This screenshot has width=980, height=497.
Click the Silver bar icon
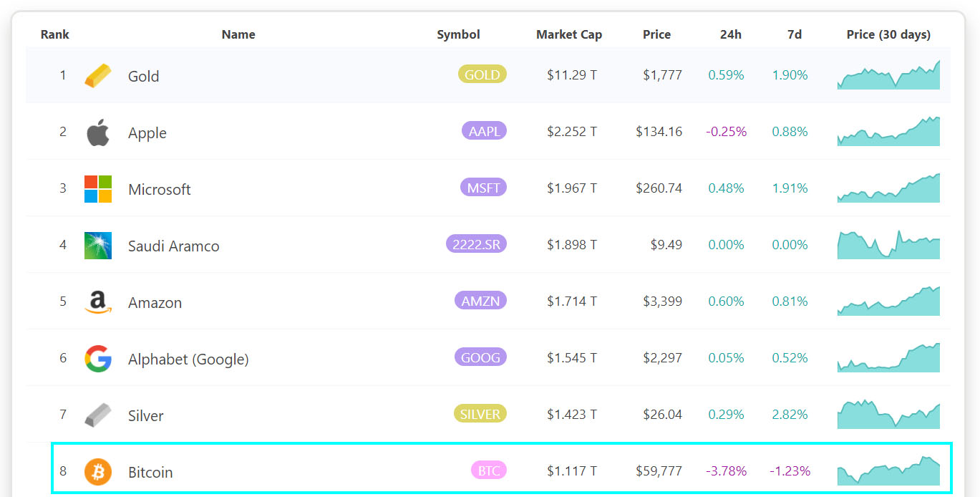pos(98,415)
